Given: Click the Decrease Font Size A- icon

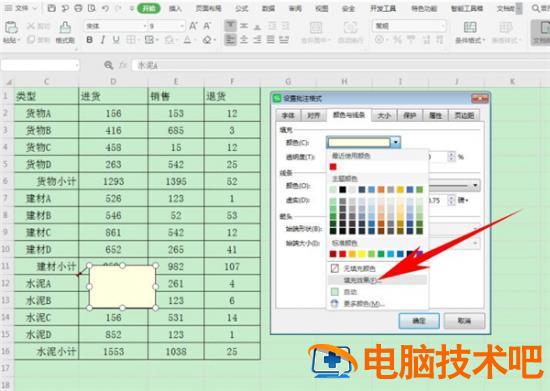Looking at the screenshot, I should (207, 26).
